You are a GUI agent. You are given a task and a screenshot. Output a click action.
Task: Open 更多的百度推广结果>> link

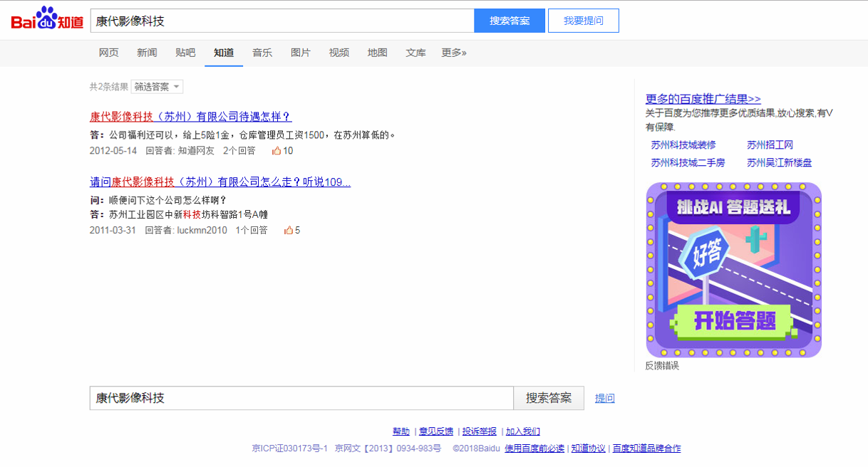(703, 99)
